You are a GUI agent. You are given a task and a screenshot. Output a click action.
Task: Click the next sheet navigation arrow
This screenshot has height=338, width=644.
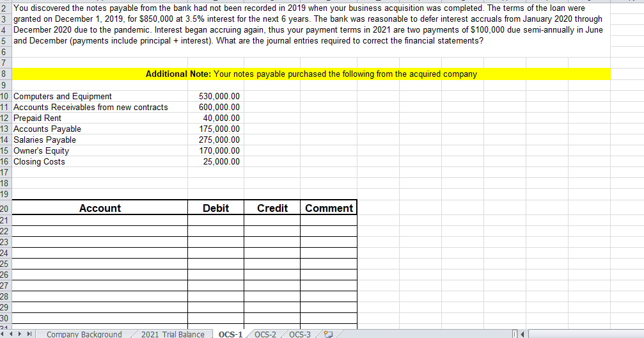20,334
